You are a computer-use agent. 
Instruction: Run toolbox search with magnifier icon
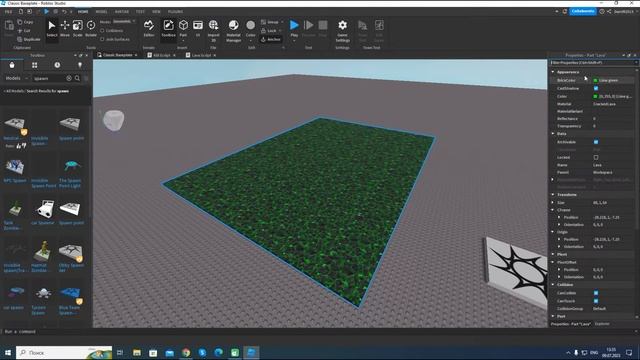point(77,78)
